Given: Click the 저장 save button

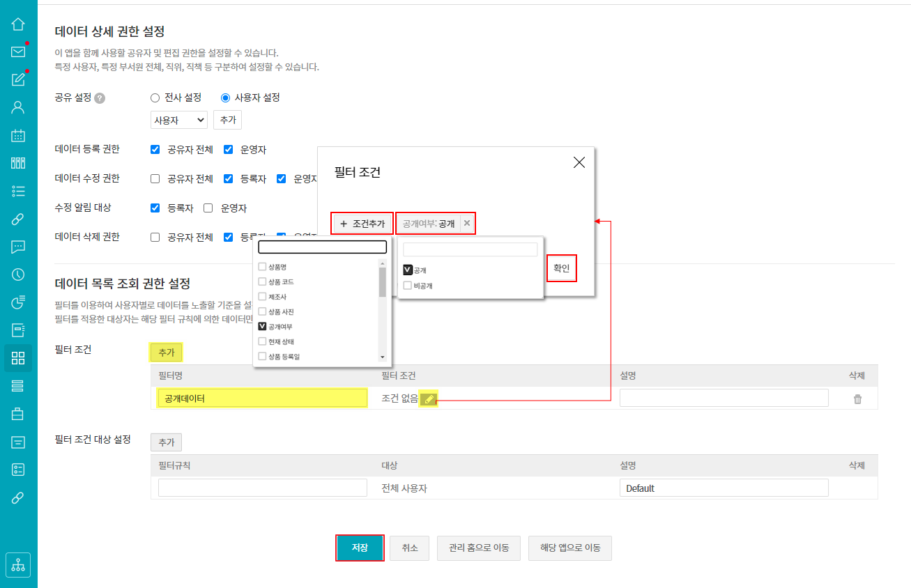Looking at the screenshot, I should (360, 548).
